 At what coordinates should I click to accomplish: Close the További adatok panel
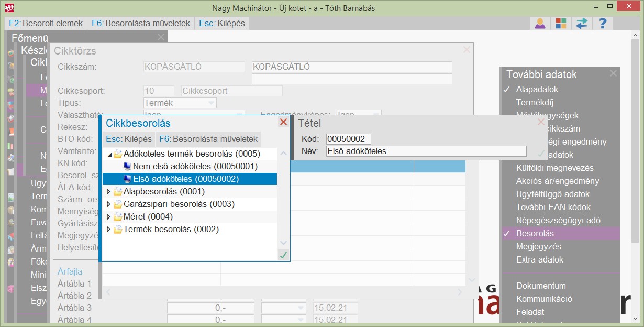point(613,74)
